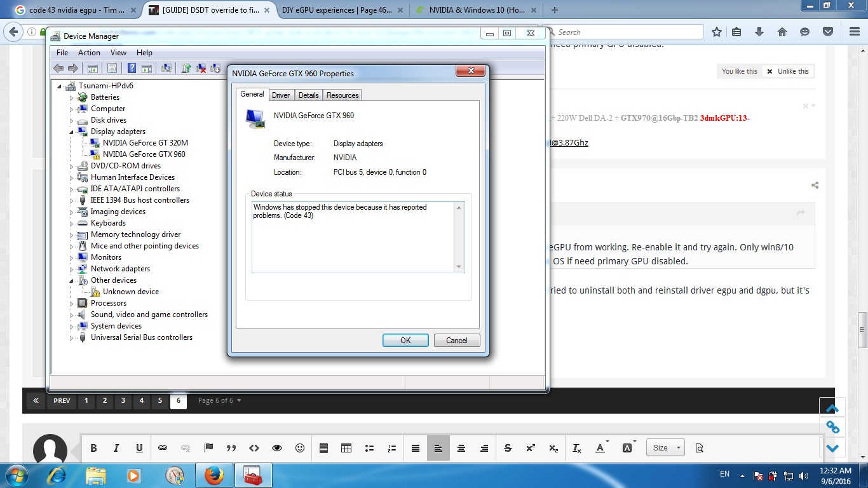Open the Firefox hamburger menu

coord(854,32)
